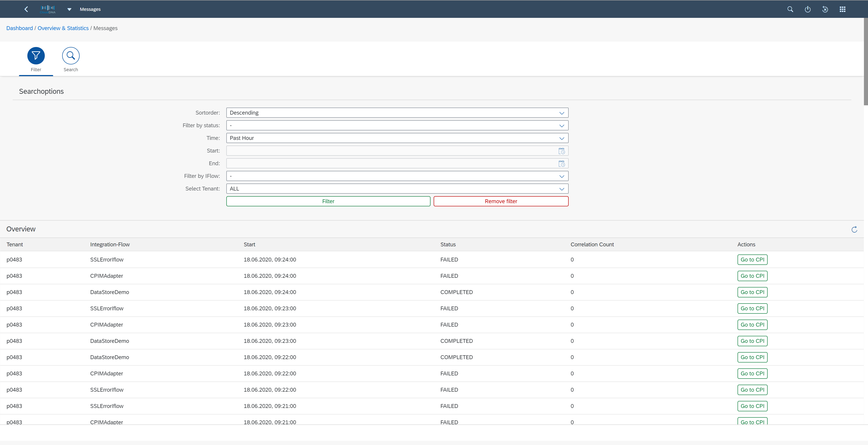Open header dropdown arrow beside Messages
The width and height of the screenshot is (868, 445).
(x=69, y=9)
